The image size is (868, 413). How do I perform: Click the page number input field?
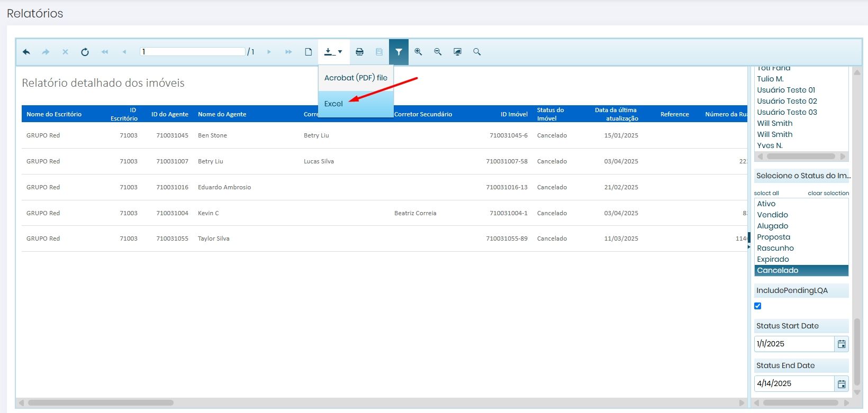193,51
